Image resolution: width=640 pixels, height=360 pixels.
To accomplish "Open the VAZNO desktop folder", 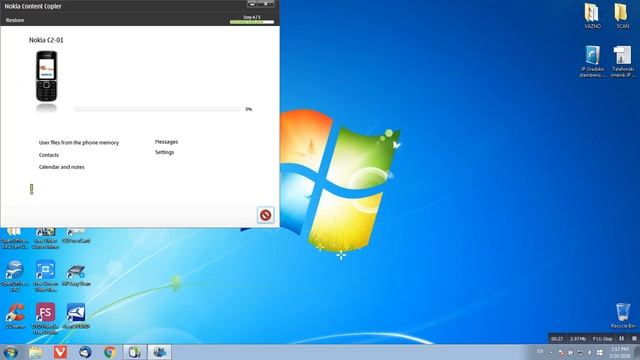I will 592,16.
